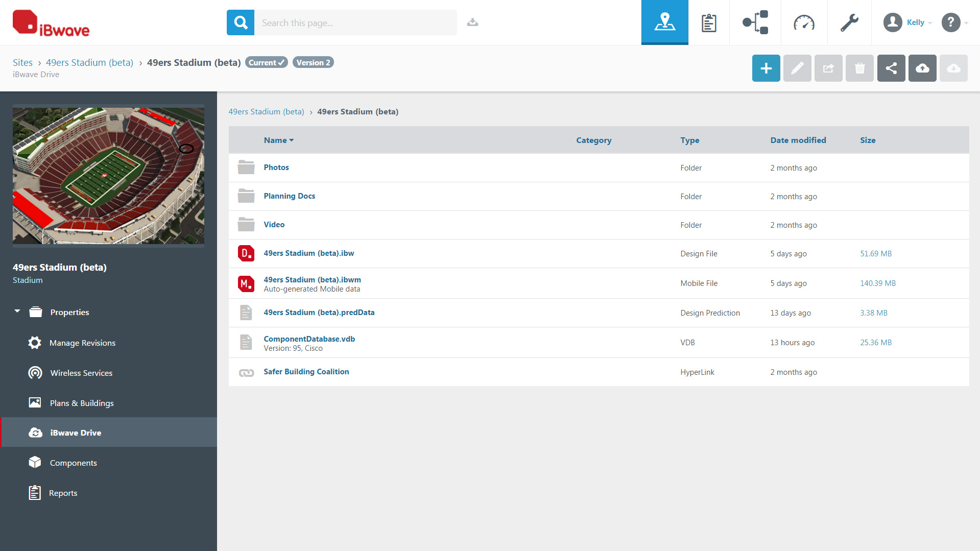
Task: Click the 25.36 MB size value
Action: pyautogui.click(x=876, y=342)
